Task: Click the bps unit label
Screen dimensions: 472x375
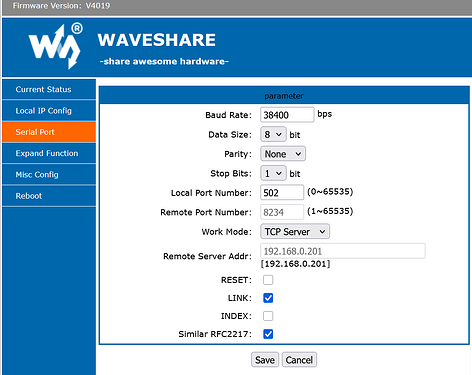Action: [324, 114]
